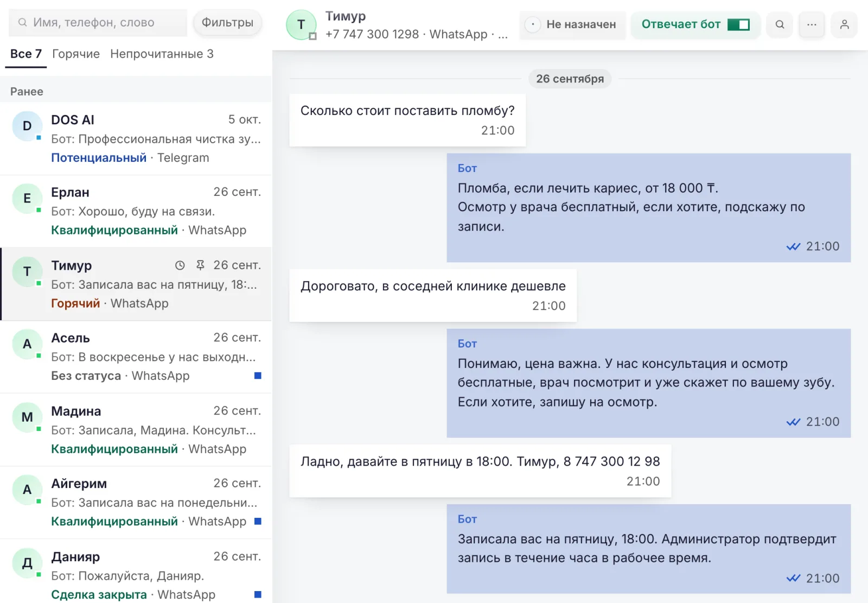The width and height of the screenshot is (868, 603).
Task: Open the Фильтры button
Action: [x=227, y=22]
